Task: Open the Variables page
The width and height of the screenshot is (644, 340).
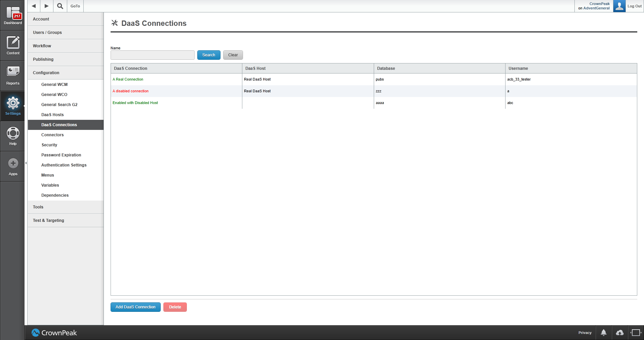Action: pyautogui.click(x=66, y=185)
